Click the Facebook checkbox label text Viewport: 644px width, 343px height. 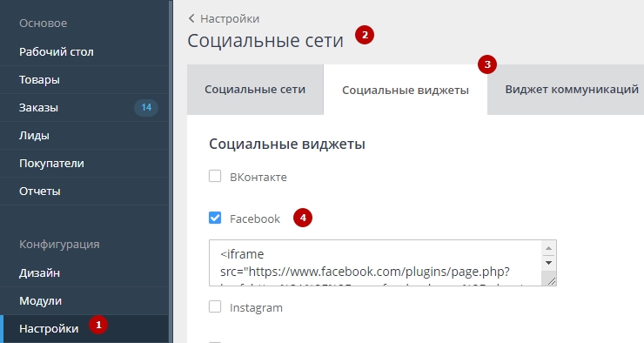click(x=255, y=219)
